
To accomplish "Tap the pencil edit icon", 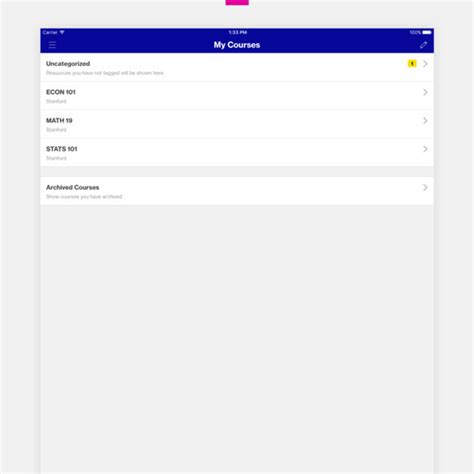I will tap(423, 45).
